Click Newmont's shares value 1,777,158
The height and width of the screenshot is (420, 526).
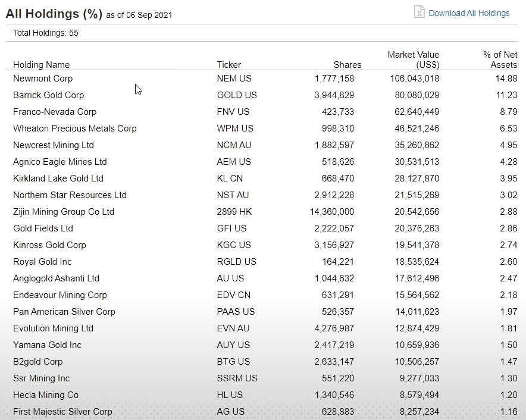[334, 79]
